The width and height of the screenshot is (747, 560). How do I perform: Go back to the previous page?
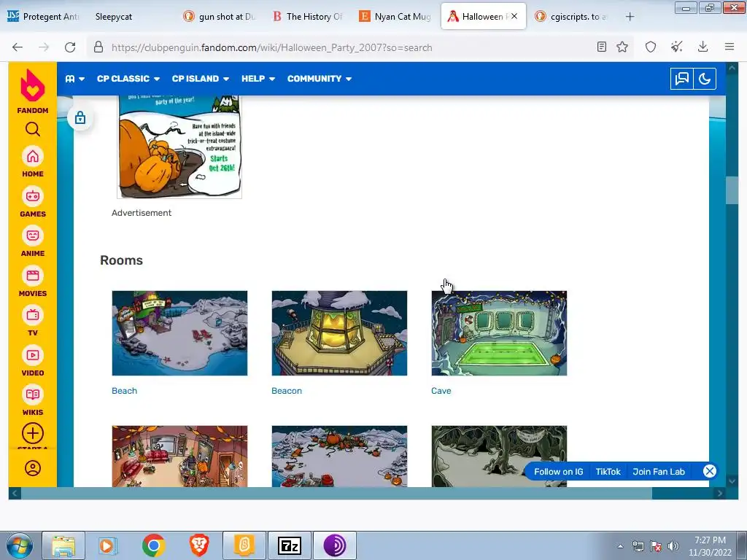pos(18,47)
